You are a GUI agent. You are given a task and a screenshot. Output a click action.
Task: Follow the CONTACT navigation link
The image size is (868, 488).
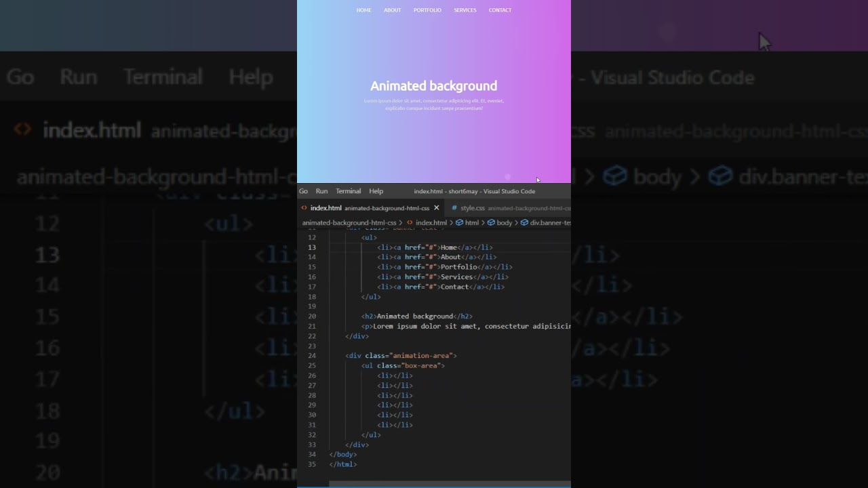(x=500, y=10)
